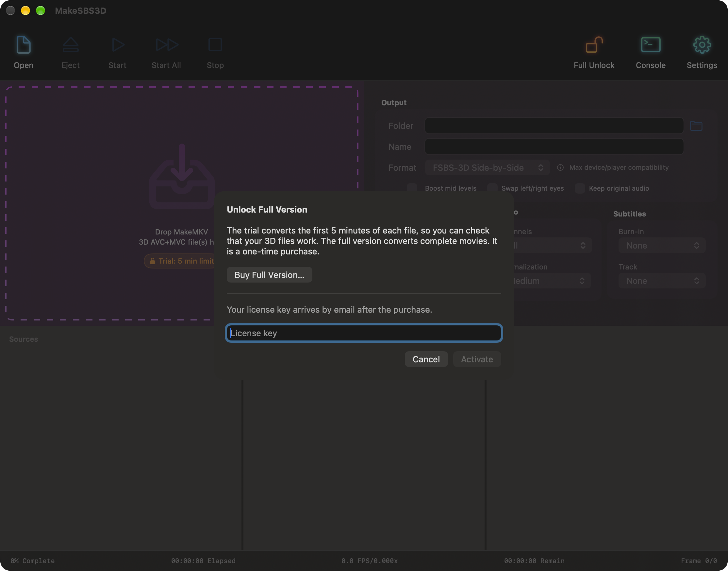This screenshot has height=571, width=728.
Task: Click the 'Sources' section heading
Action: [x=24, y=339]
